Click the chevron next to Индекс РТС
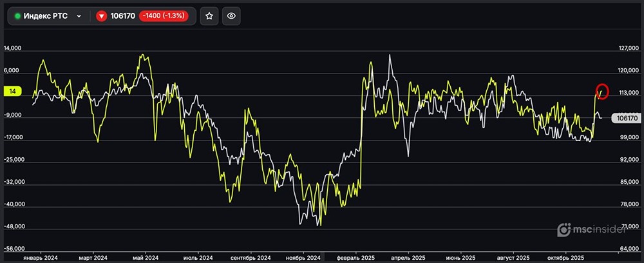The width and height of the screenshot is (644, 263). tap(79, 16)
